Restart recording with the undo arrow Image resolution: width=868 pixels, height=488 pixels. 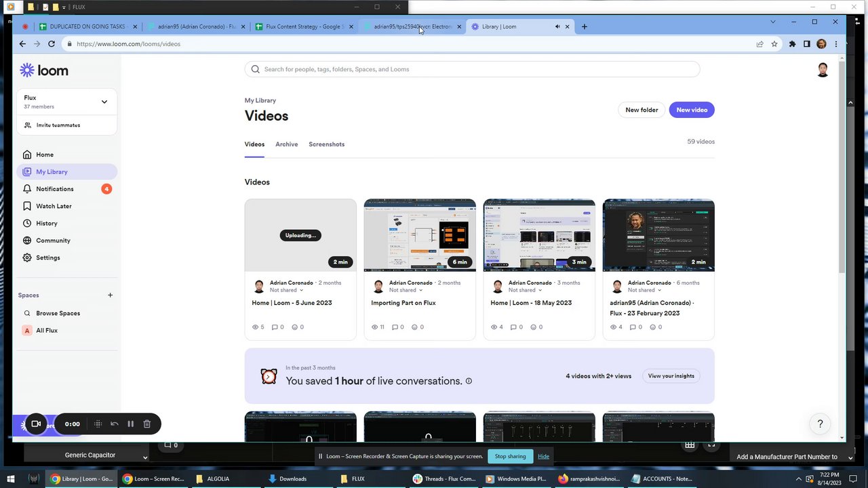tap(114, 424)
